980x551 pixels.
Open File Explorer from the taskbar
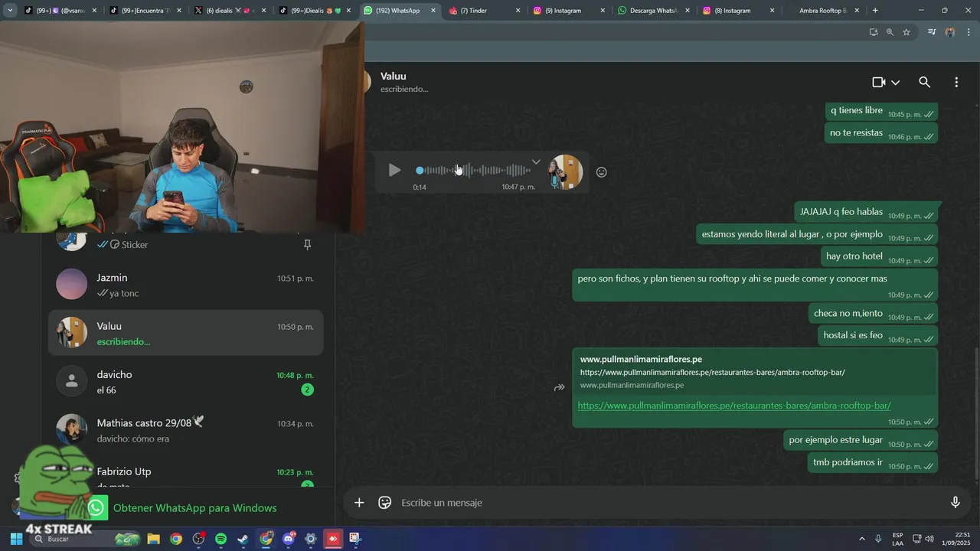(153, 539)
